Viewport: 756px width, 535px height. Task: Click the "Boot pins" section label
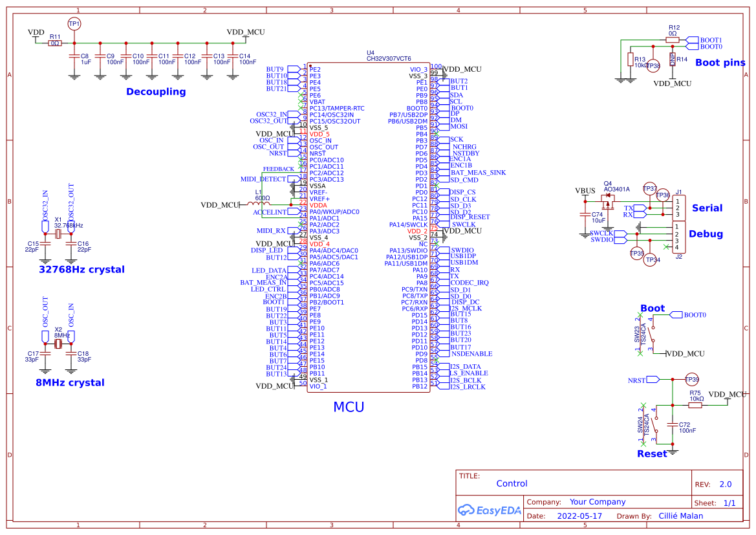click(x=720, y=63)
